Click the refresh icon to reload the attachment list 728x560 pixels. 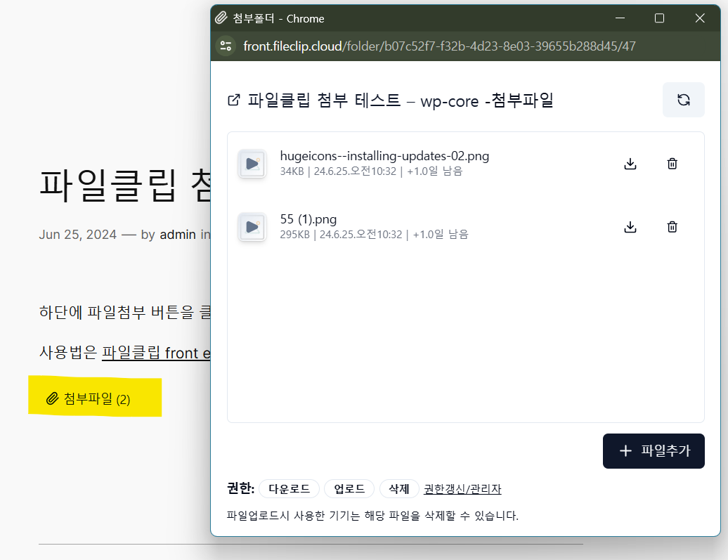682,100
